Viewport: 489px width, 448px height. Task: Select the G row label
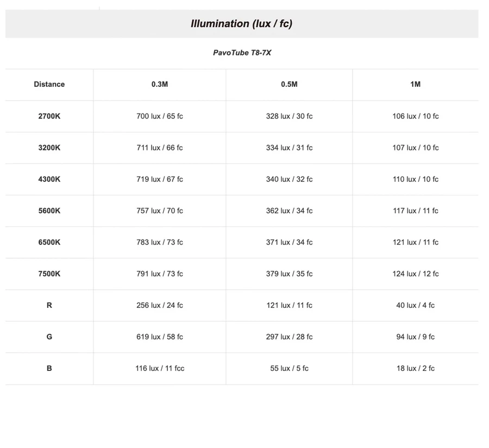[49, 337]
